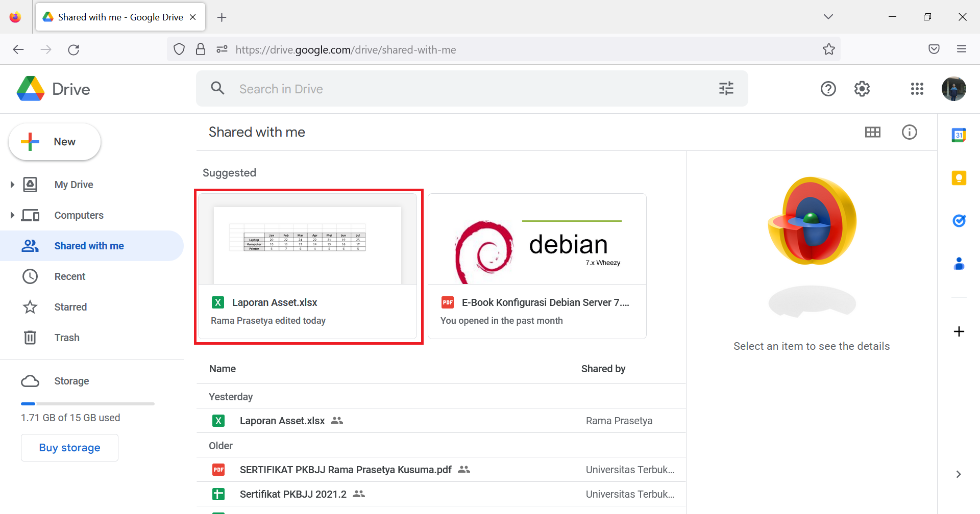
Task: Expand the My Drive tree
Action: [12, 185]
